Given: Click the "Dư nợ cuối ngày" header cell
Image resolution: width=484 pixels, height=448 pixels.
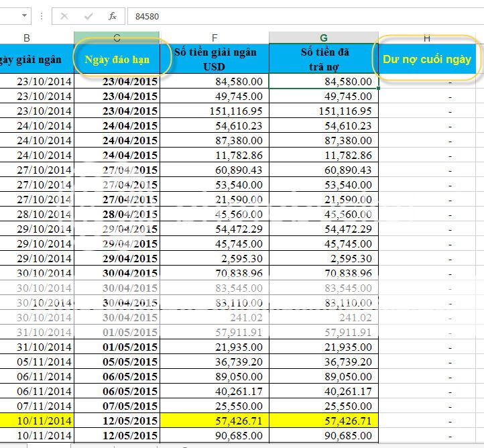Looking at the screenshot, I should (427, 59).
